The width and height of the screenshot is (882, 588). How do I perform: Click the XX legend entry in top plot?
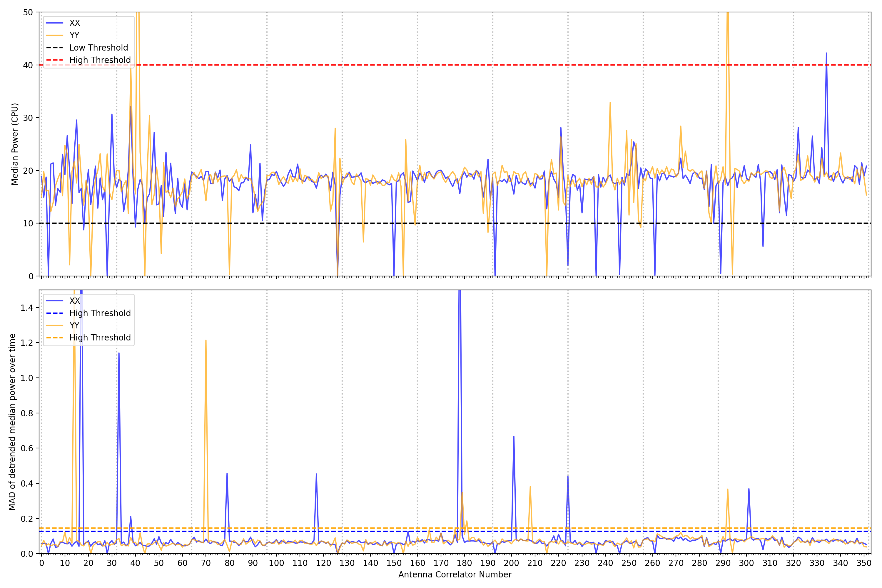[x=74, y=23]
